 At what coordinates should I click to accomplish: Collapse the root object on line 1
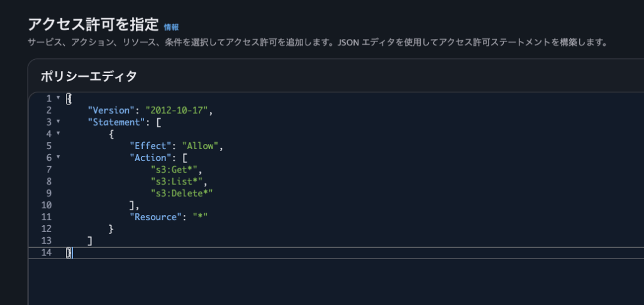[x=58, y=99]
